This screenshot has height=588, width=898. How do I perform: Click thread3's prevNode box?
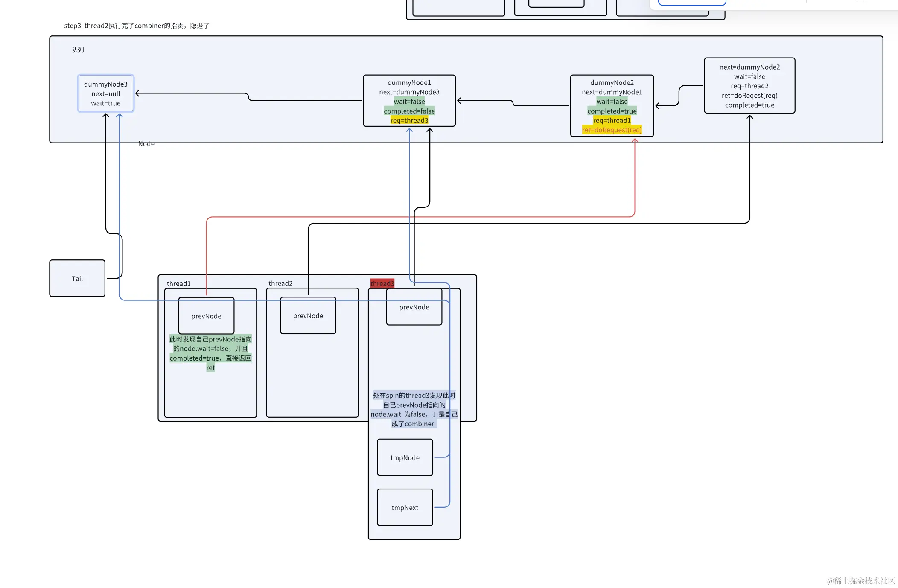click(x=414, y=307)
